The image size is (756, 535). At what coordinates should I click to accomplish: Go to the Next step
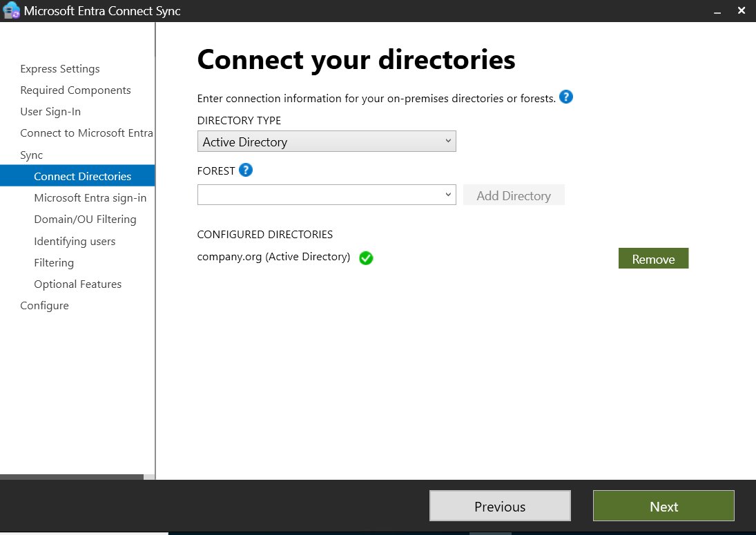[663, 506]
